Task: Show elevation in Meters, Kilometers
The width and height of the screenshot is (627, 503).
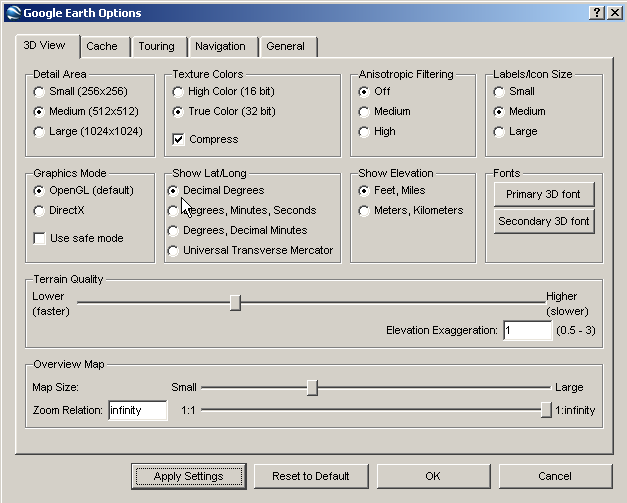Action: pos(411,211)
